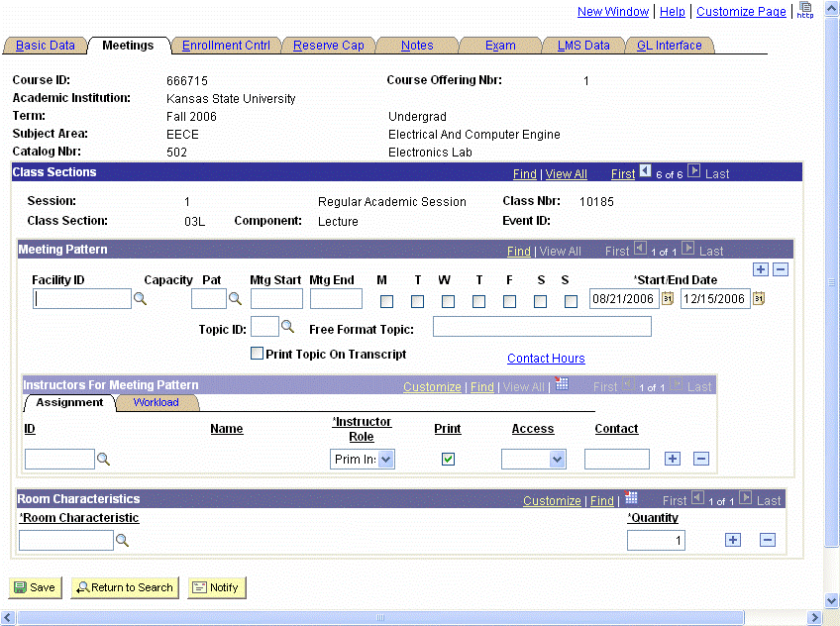Download Room Characteristics grid icon

(x=631, y=497)
